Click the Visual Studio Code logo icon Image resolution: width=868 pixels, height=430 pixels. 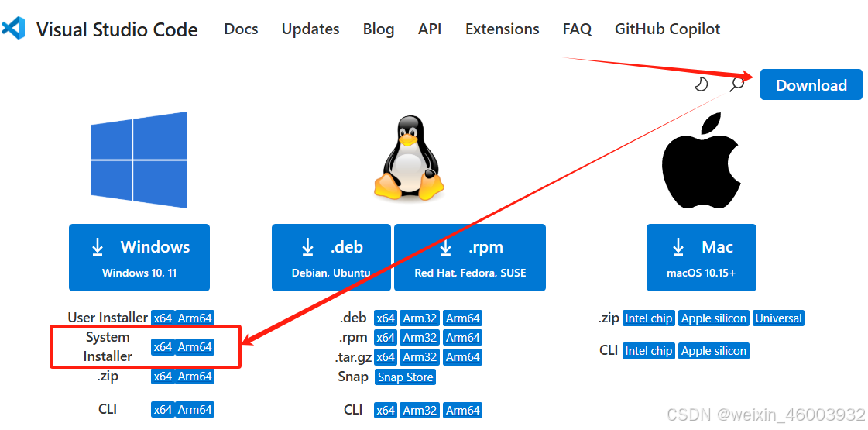12,28
